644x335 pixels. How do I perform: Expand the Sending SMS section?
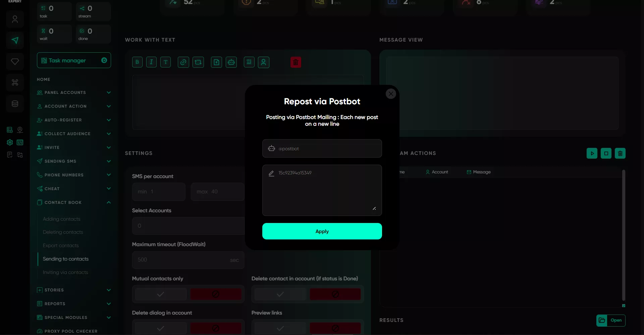pyautogui.click(x=74, y=161)
